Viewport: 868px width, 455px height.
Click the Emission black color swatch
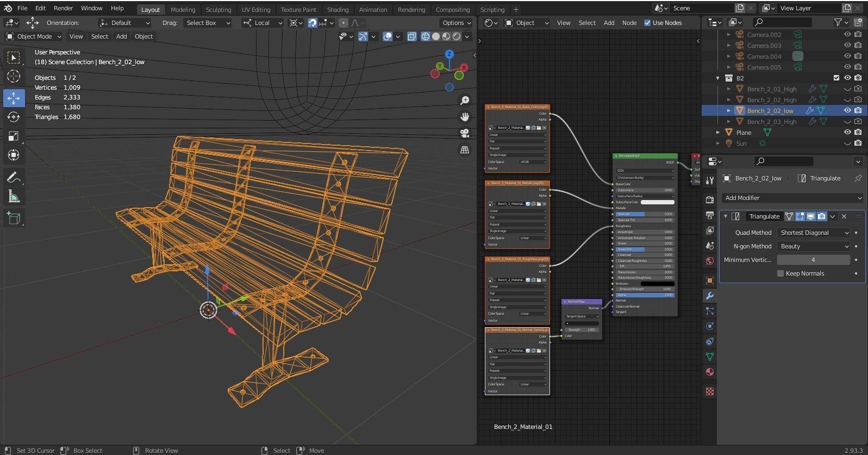(658, 284)
